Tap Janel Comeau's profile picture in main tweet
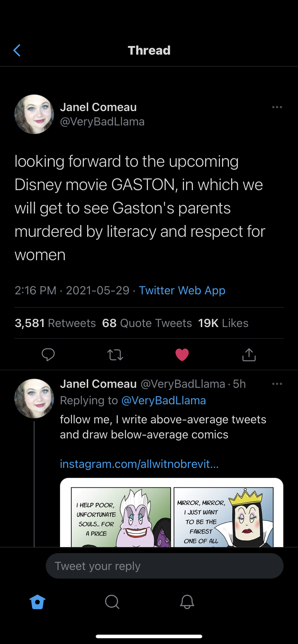 point(34,114)
